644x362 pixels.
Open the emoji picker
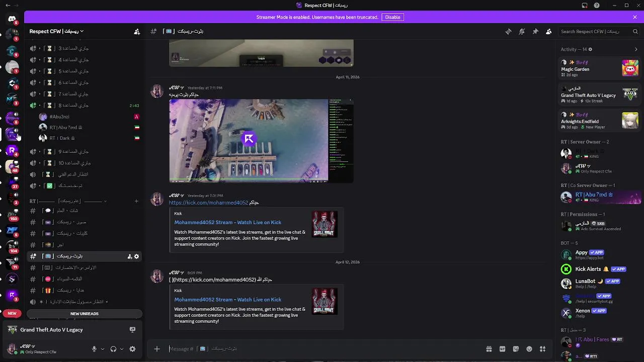pyautogui.click(x=529, y=349)
